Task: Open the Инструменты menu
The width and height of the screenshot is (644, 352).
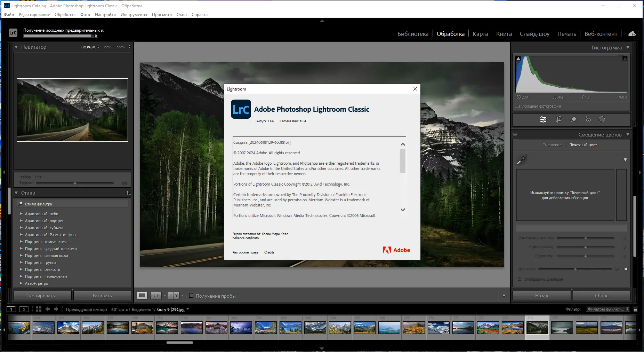Action: pos(134,15)
